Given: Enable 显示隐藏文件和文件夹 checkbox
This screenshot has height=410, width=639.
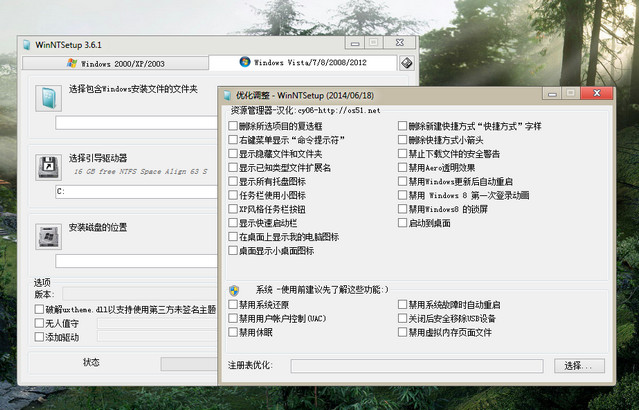Looking at the screenshot, I should (234, 154).
